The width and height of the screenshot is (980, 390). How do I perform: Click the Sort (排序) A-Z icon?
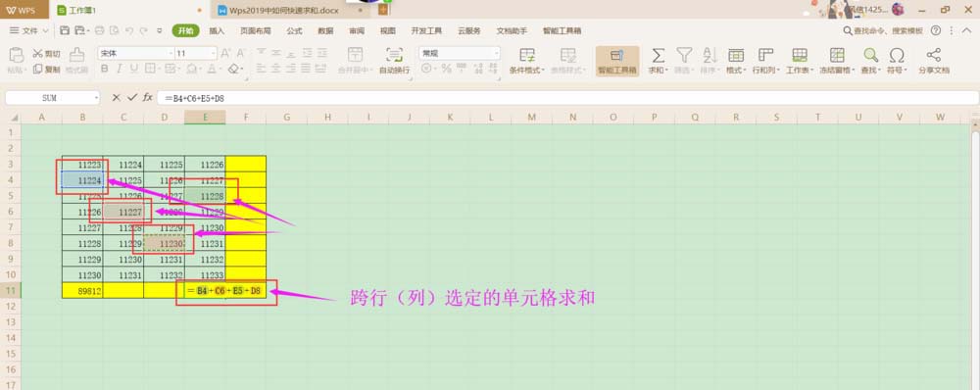710,55
